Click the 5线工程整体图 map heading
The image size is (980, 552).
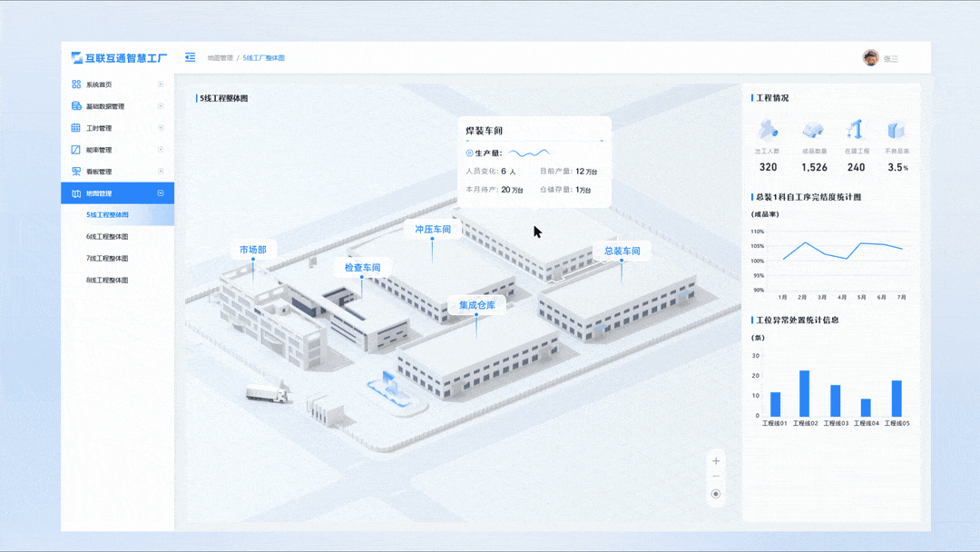(224, 98)
